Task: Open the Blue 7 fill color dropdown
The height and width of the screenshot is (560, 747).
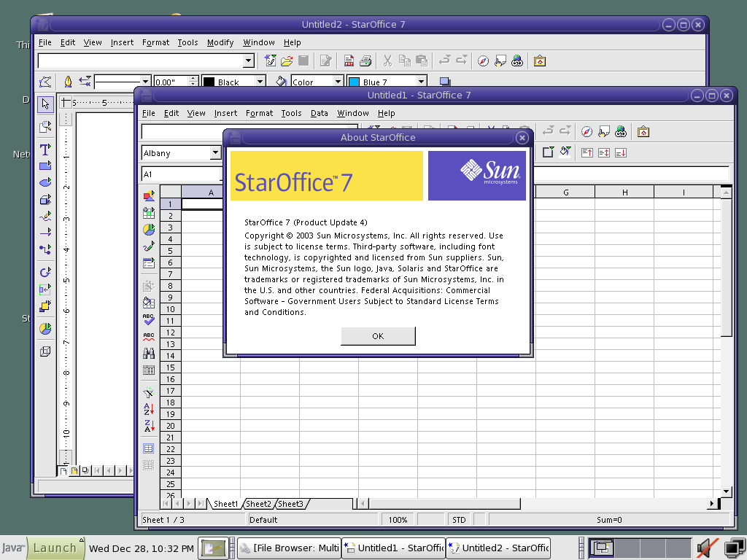Action: (x=421, y=82)
